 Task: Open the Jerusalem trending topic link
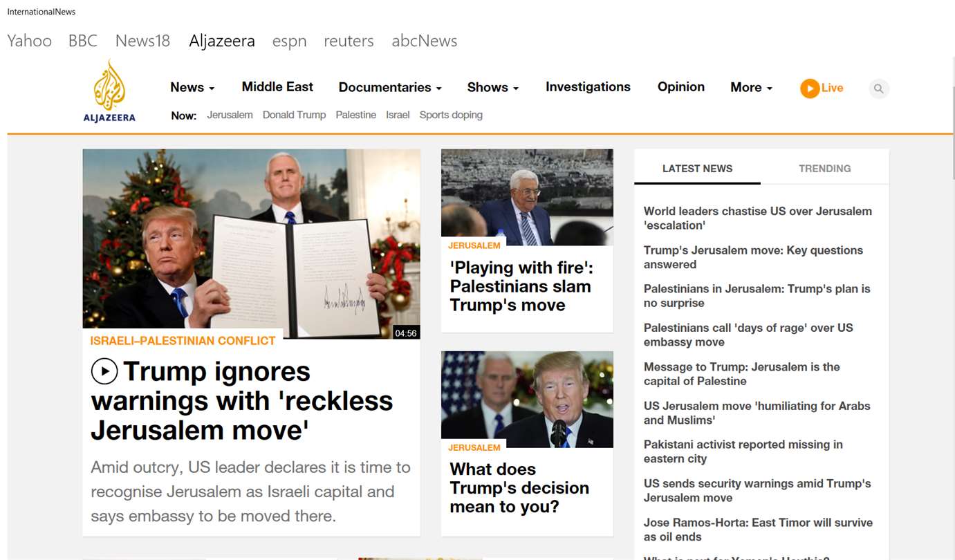(x=230, y=115)
